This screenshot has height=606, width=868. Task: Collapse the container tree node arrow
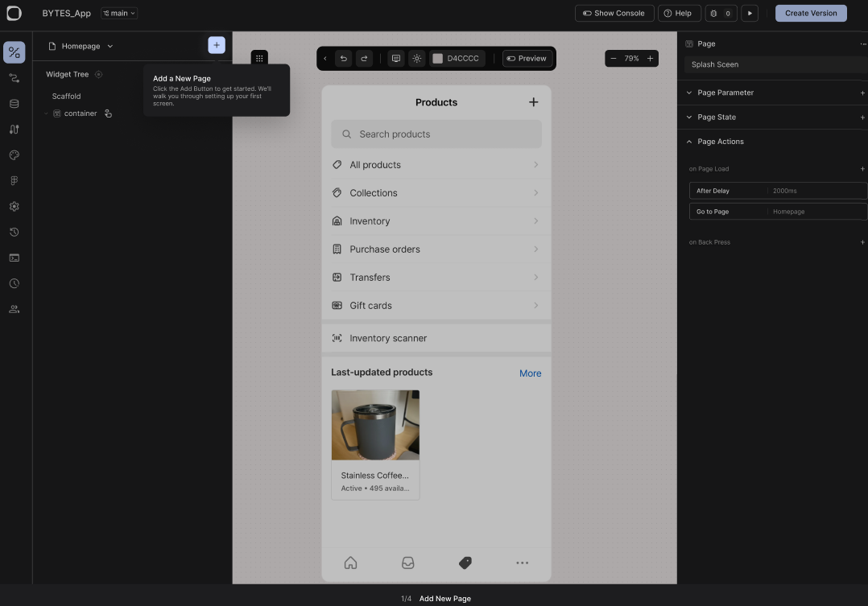pos(46,113)
